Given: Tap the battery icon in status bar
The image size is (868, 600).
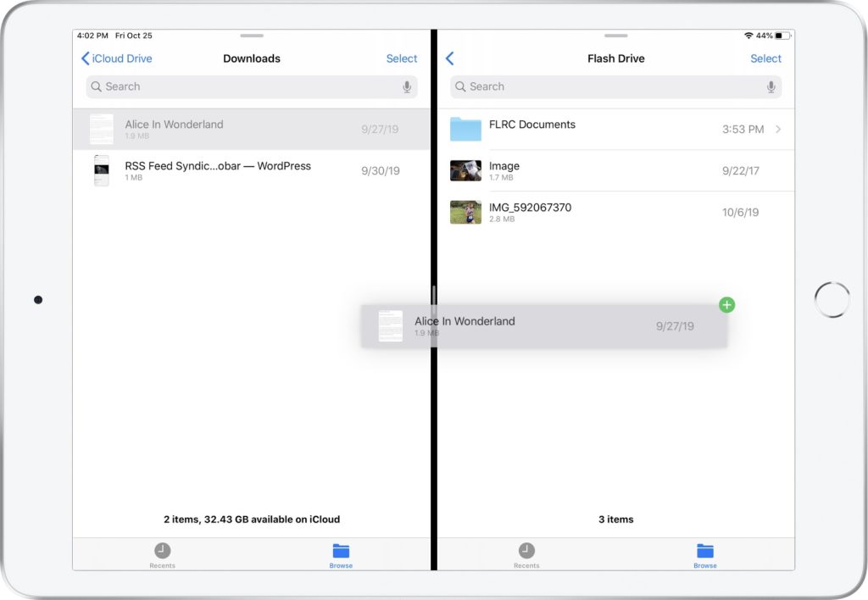Looking at the screenshot, I should pos(782,36).
